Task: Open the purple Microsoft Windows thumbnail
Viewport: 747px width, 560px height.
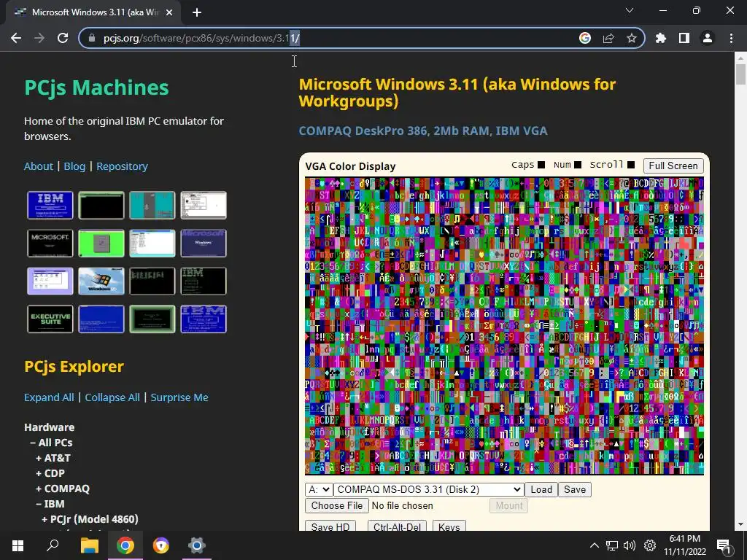Action: [x=204, y=244]
